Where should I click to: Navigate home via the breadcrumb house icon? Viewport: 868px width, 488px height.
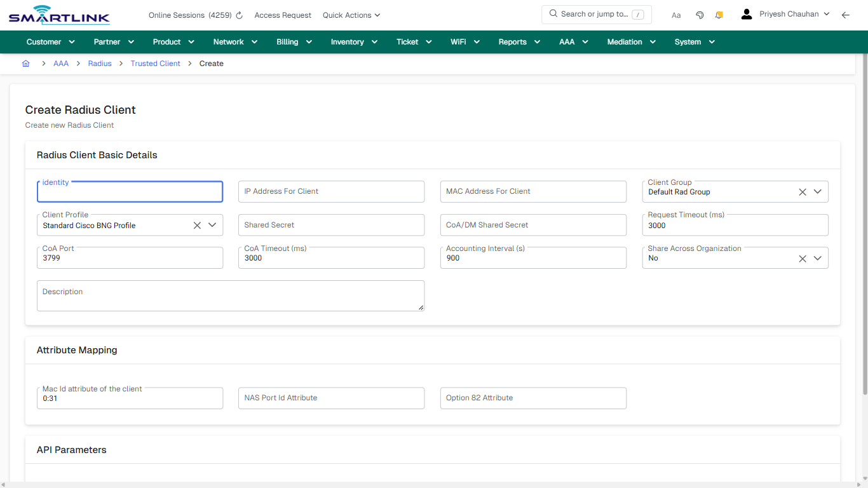26,64
